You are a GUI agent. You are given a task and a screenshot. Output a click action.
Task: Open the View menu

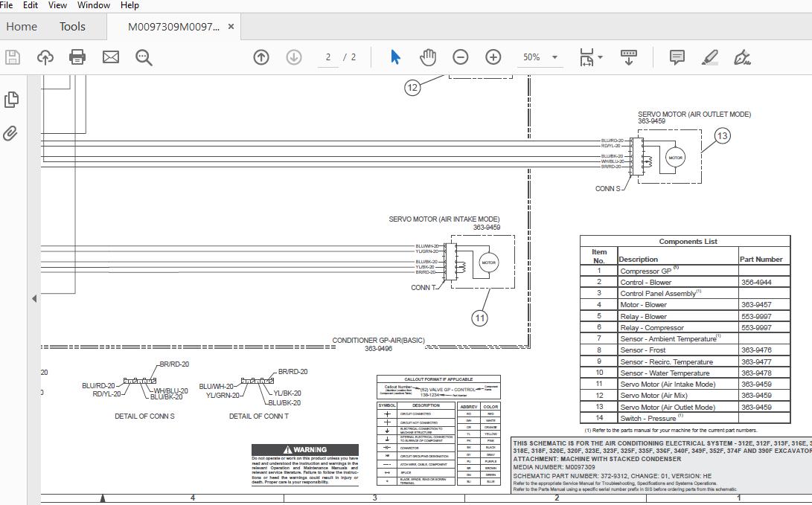57,5
